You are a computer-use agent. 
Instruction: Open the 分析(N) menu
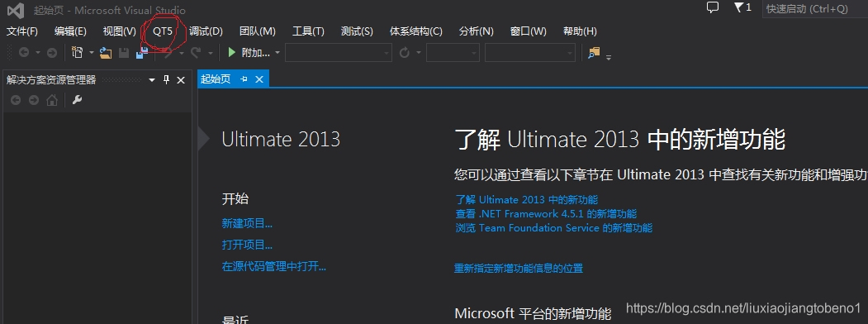click(476, 31)
